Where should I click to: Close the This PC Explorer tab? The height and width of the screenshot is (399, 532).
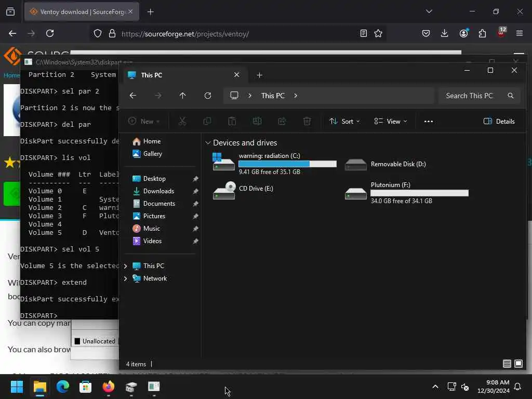click(236, 75)
